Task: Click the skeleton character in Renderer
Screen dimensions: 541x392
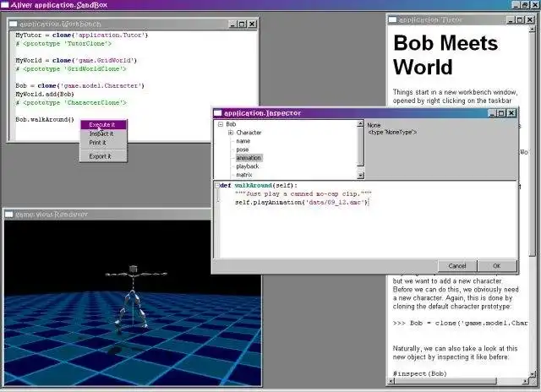Action: click(x=134, y=298)
